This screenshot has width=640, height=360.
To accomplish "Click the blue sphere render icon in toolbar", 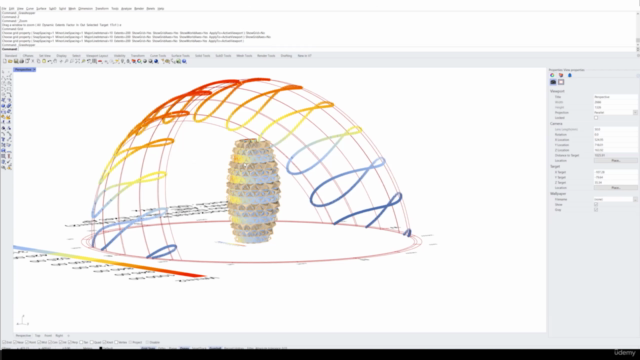I will click(x=156, y=61).
